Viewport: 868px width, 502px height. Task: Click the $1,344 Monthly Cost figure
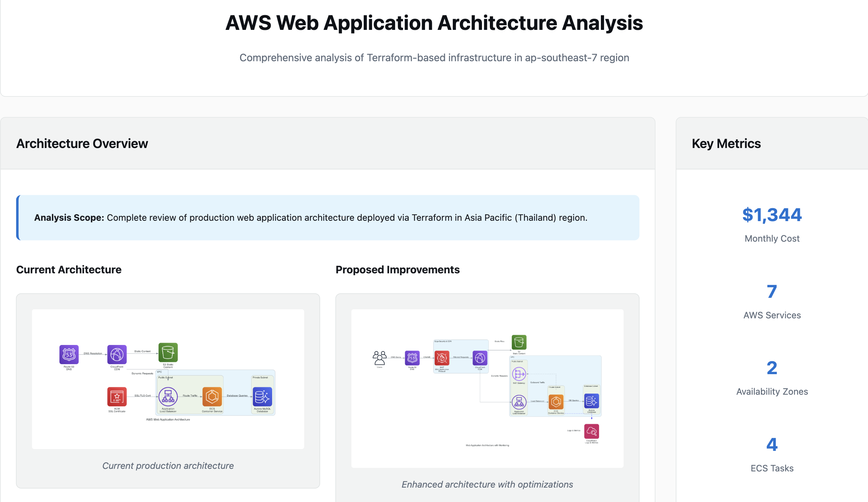pos(772,215)
